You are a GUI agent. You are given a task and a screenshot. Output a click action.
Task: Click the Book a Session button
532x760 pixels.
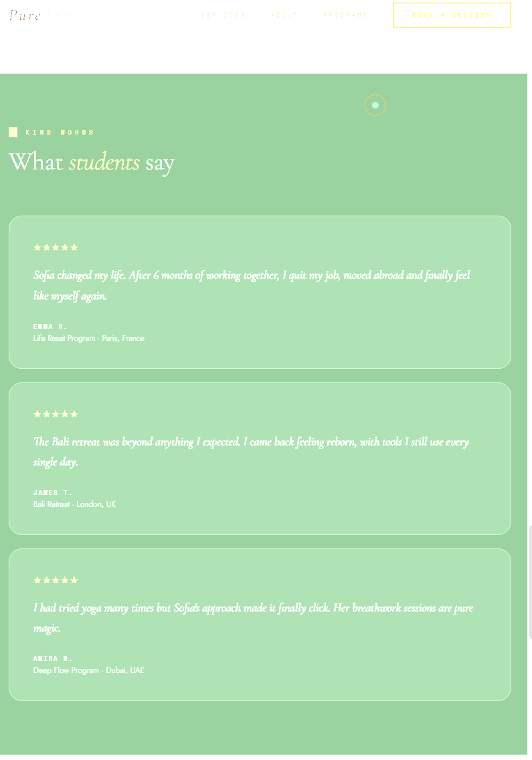(452, 15)
